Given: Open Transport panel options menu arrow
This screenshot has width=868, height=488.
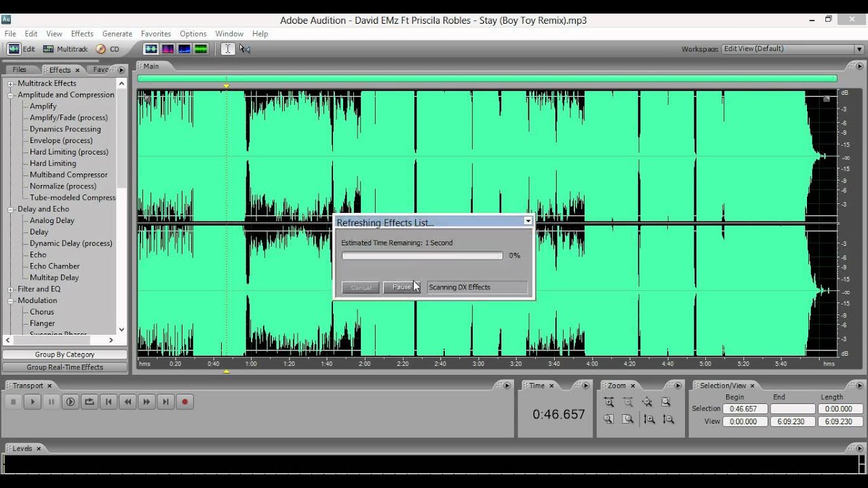Looking at the screenshot, I should click(x=507, y=386).
